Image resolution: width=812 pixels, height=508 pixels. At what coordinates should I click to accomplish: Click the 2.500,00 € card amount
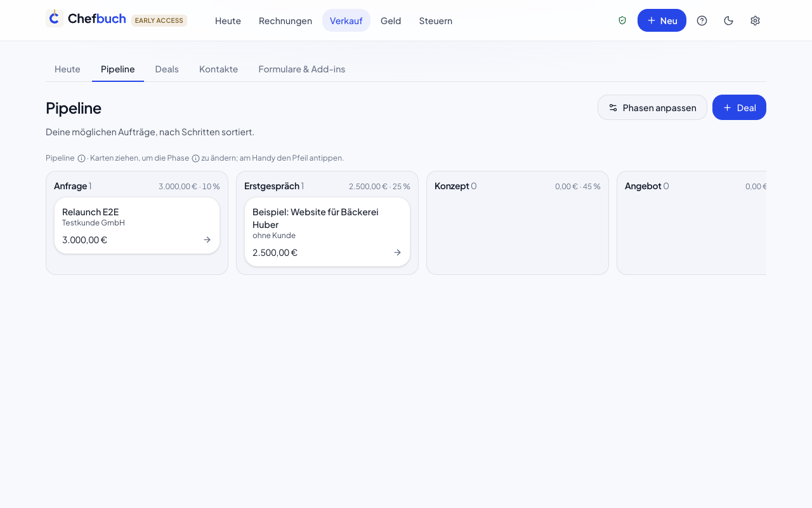click(x=275, y=252)
